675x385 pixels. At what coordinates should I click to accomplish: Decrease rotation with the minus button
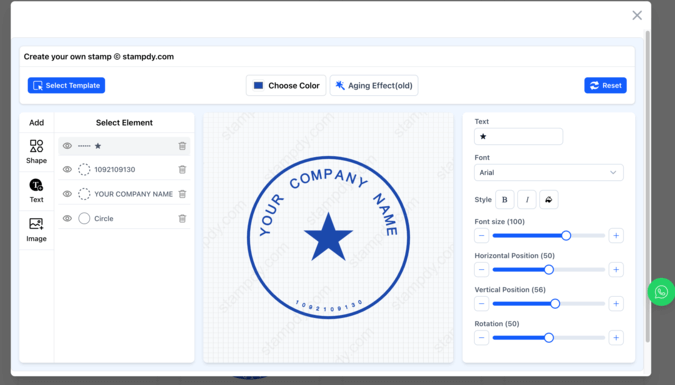[x=481, y=338]
